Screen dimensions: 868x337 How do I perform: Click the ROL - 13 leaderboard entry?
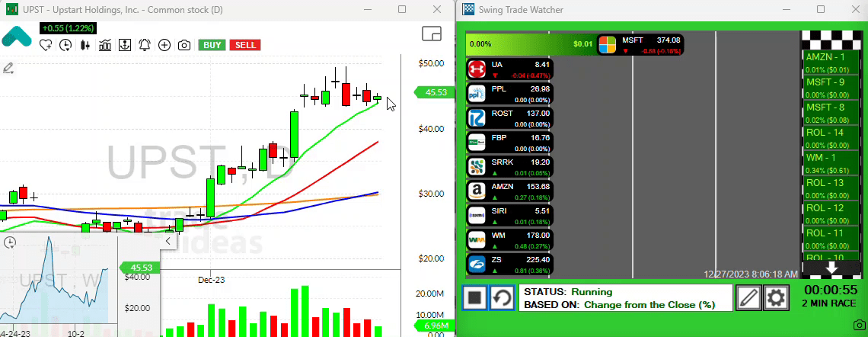(x=831, y=188)
